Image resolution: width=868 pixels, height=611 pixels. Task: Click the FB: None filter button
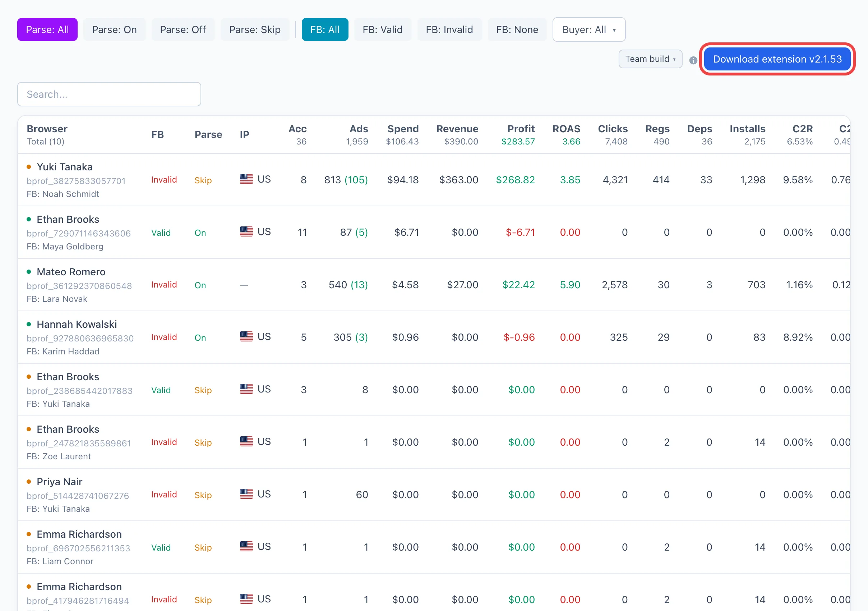click(x=517, y=29)
